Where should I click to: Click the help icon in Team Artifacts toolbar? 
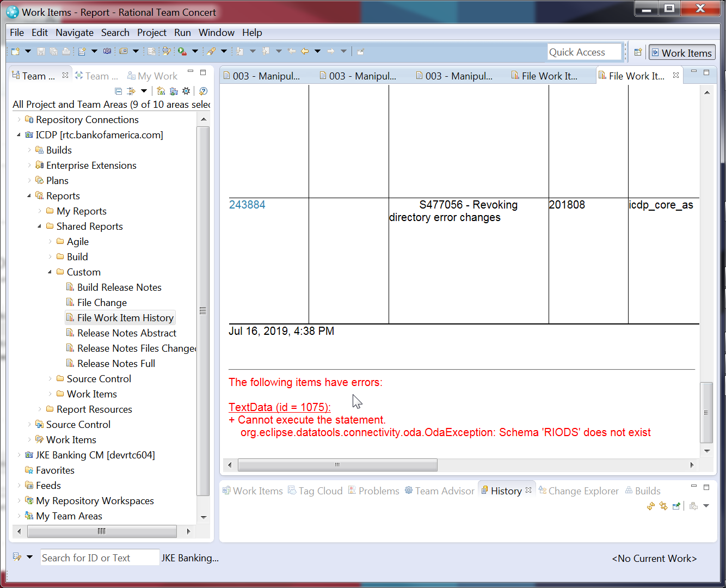[203, 91]
